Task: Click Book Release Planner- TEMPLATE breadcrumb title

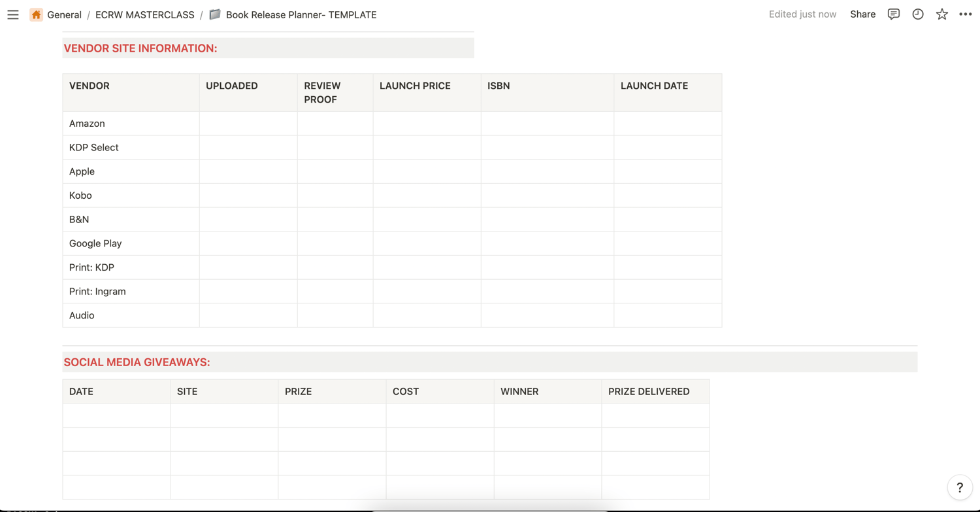Action: (x=301, y=14)
